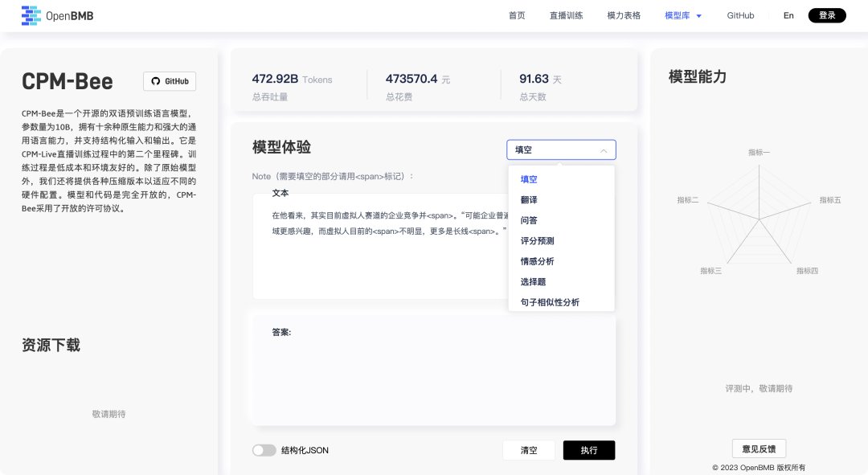The height and width of the screenshot is (475, 868).
Task: Click the 意见反馈 feedback button
Action: (x=759, y=448)
